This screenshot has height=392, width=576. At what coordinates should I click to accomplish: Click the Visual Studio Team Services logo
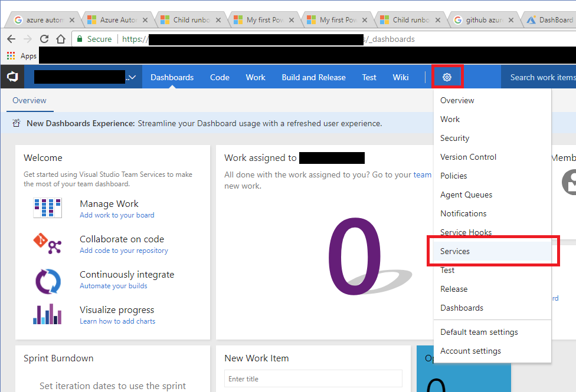pyautogui.click(x=12, y=77)
